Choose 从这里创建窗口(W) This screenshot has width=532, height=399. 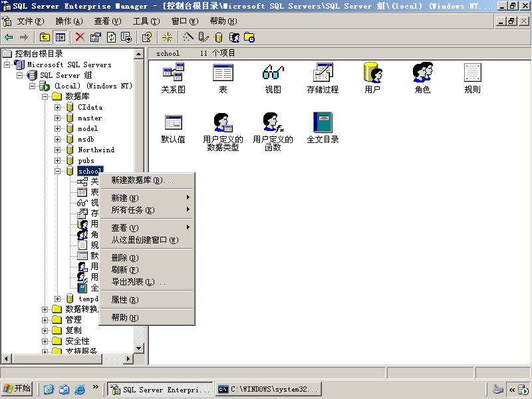pyautogui.click(x=147, y=240)
